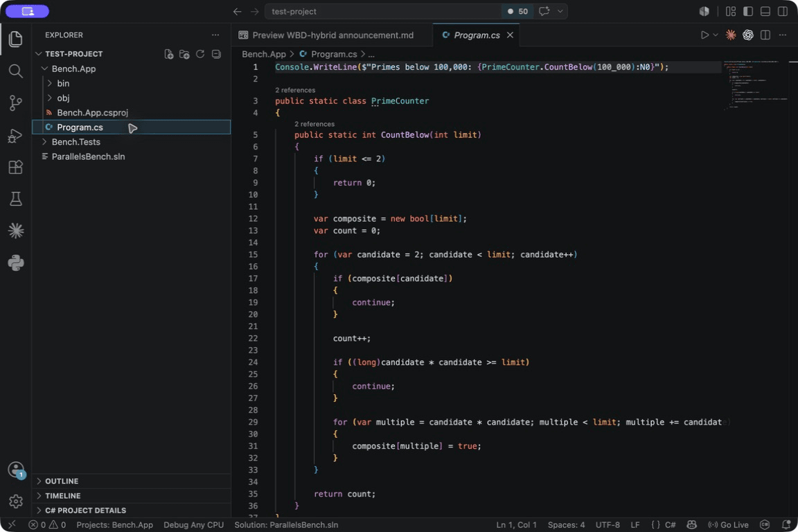Select the Program.cs editor tab
798x532 pixels.
477,35
